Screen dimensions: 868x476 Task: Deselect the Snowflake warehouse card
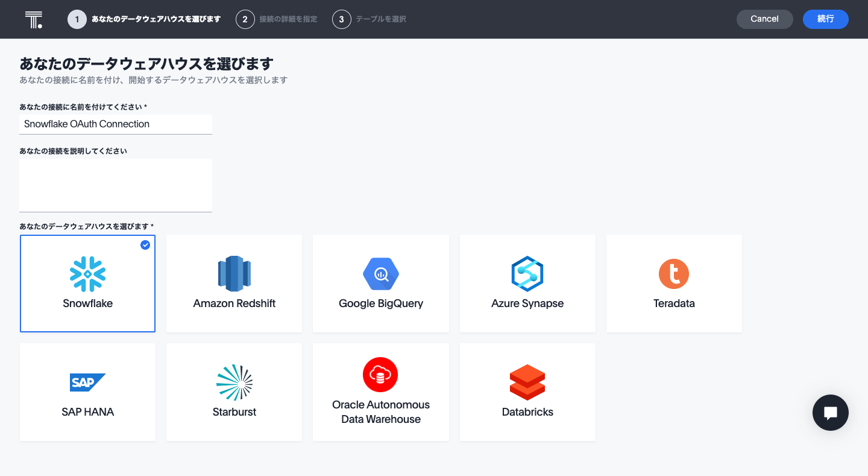click(x=87, y=283)
